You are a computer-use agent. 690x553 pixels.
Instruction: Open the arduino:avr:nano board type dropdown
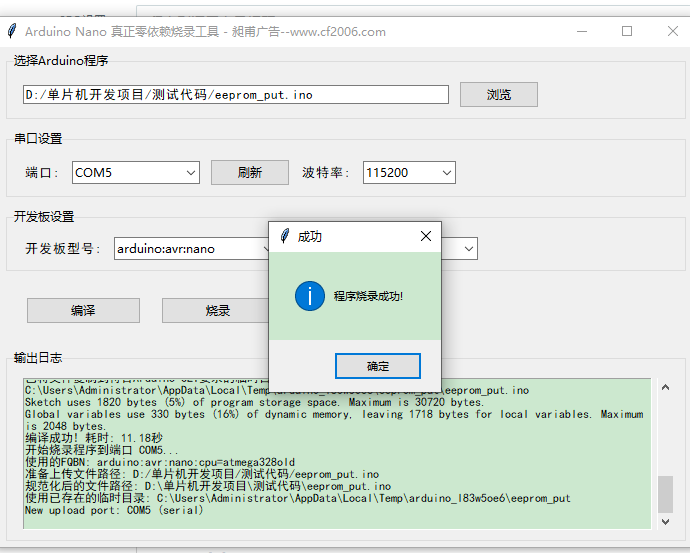tap(265, 248)
